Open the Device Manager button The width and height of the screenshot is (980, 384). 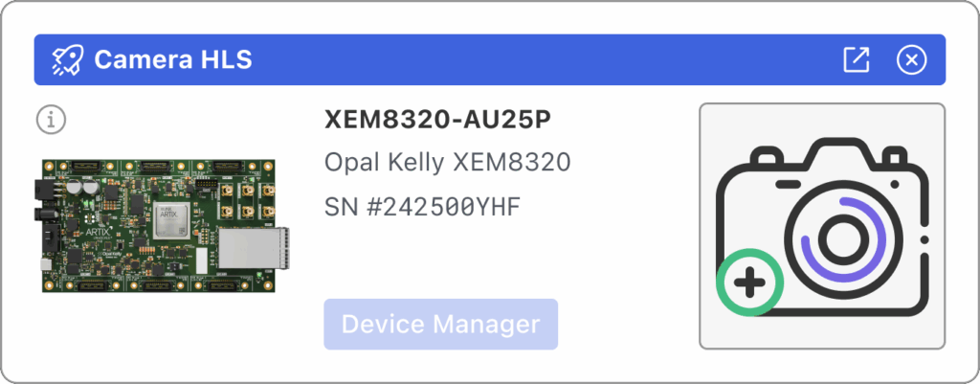pos(440,324)
